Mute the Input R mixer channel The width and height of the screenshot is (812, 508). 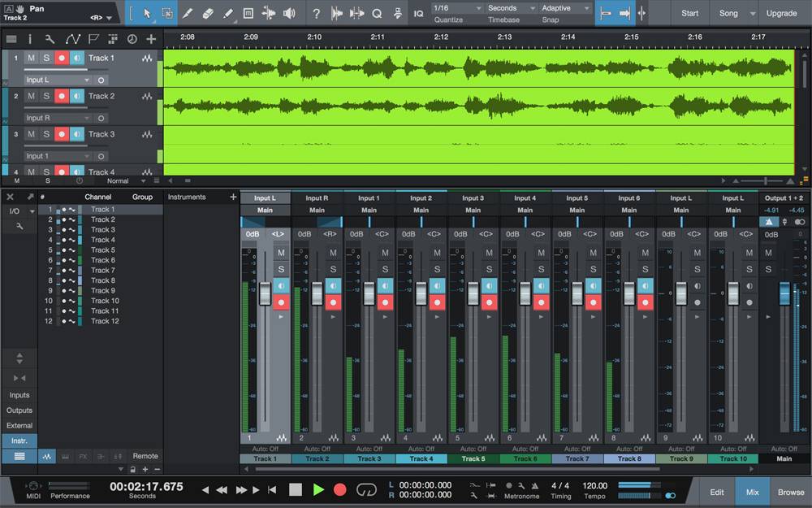click(333, 253)
